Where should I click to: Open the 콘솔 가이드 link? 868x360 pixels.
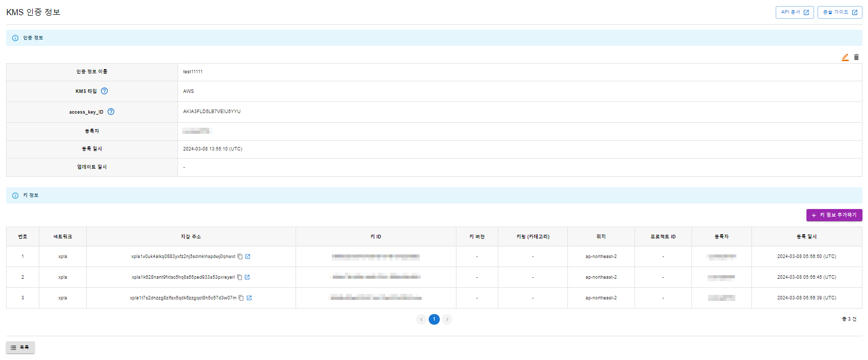[840, 12]
